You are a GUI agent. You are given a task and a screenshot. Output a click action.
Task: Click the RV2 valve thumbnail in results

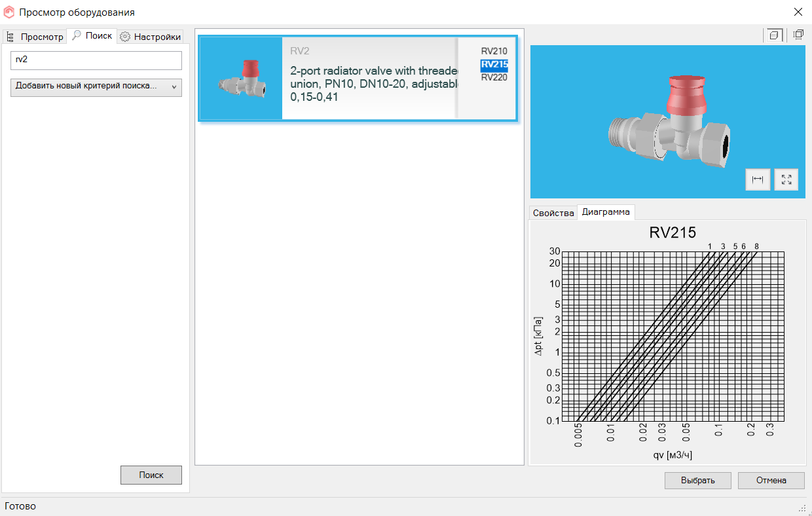(241, 79)
